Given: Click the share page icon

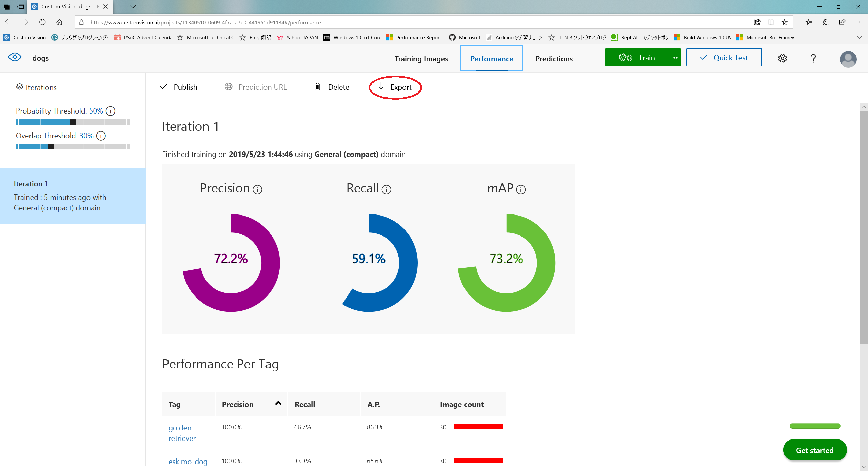Looking at the screenshot, I should coord(842,22).
